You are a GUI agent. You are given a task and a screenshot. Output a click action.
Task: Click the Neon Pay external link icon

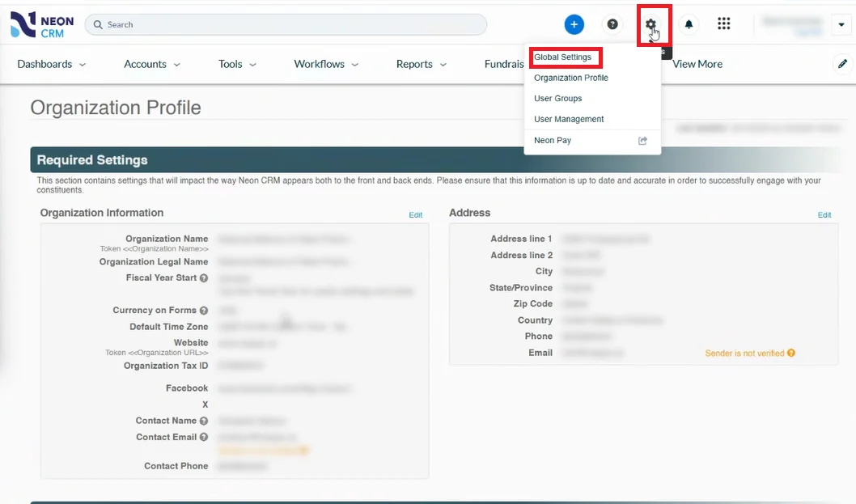(x=643, y=141)
